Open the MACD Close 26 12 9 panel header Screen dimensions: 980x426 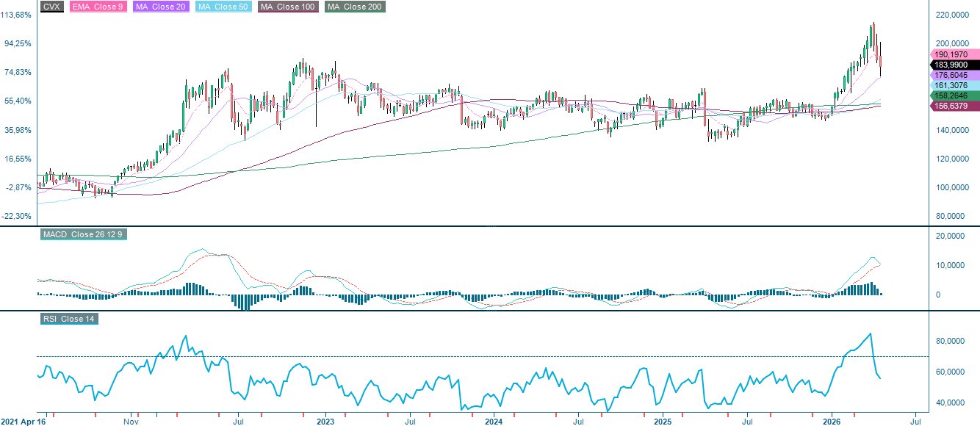[84, 235]
